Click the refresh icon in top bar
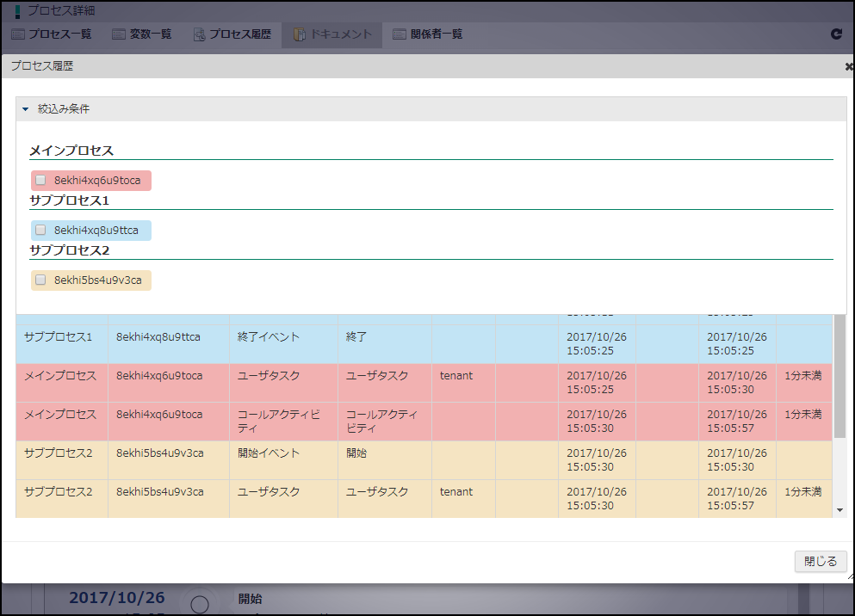 click(x=836, y=34)
